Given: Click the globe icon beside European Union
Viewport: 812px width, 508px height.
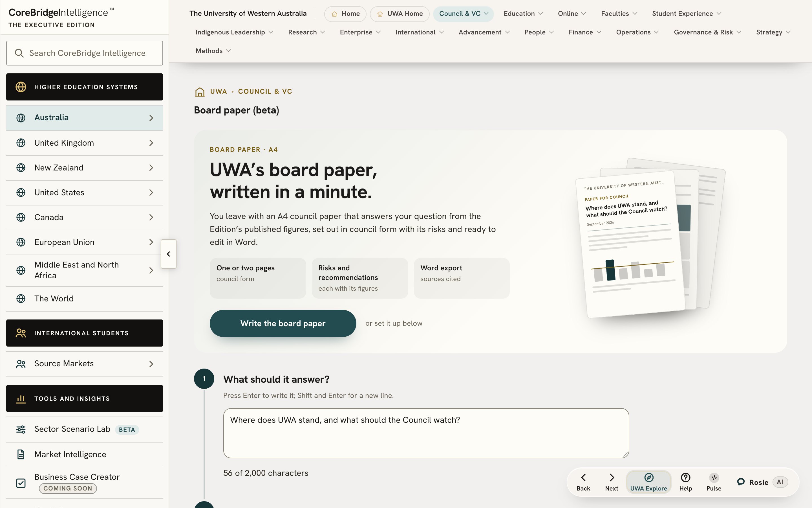Looking at the screenshot, I should tap(21, 242).
